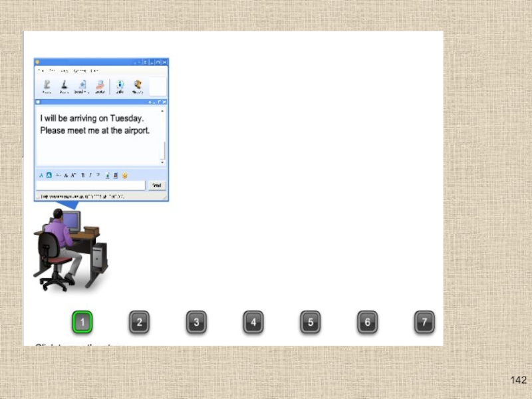Click the smiley emoticon icon
This screenshot has width=532, height=399.
[x=124, y=176]
